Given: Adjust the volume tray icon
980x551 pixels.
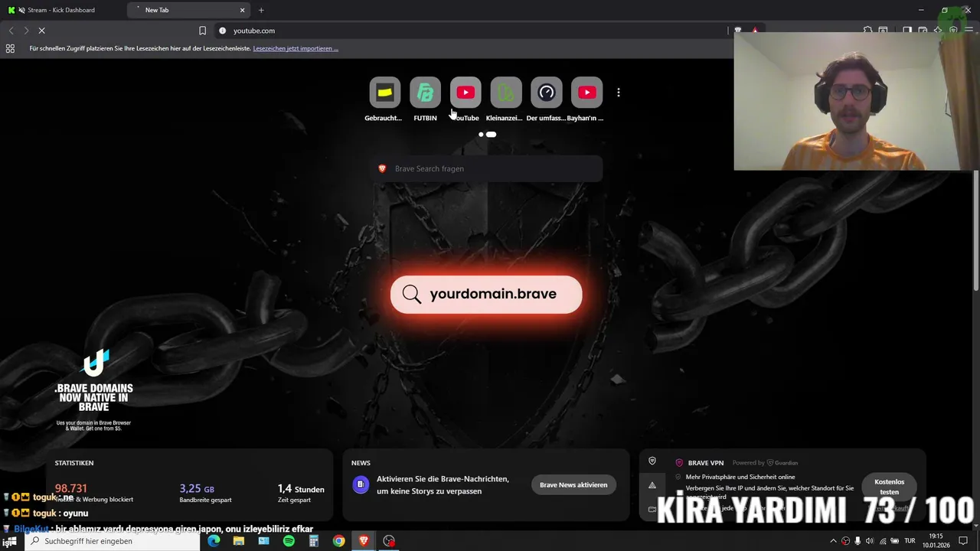Looking at the screenshot, I should (x=869, y=541).
